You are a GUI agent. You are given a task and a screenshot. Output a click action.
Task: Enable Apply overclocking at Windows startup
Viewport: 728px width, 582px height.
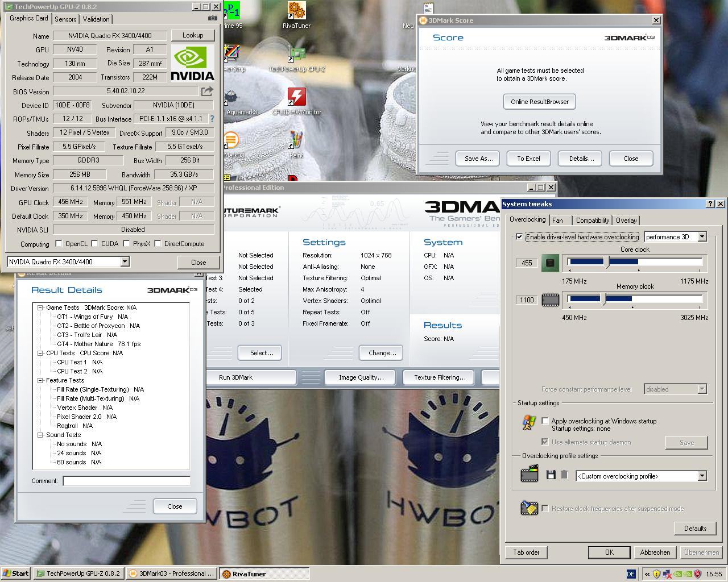tap(545, 421)
